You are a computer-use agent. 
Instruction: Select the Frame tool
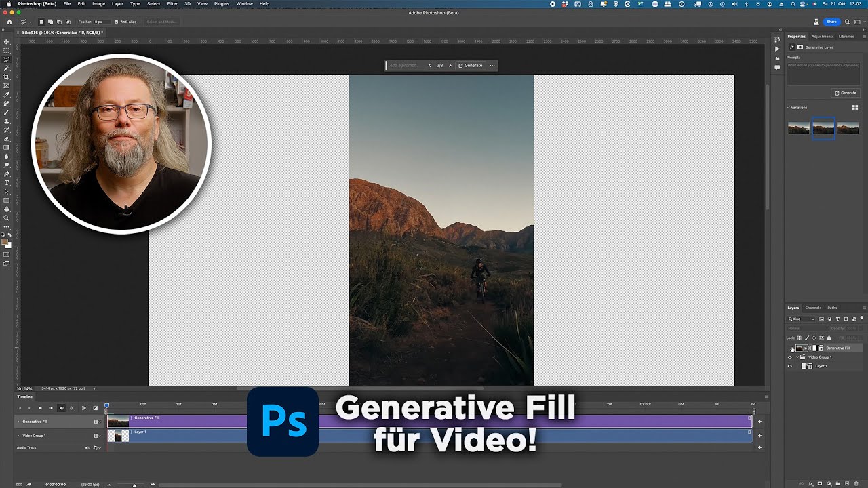point(7,86)
